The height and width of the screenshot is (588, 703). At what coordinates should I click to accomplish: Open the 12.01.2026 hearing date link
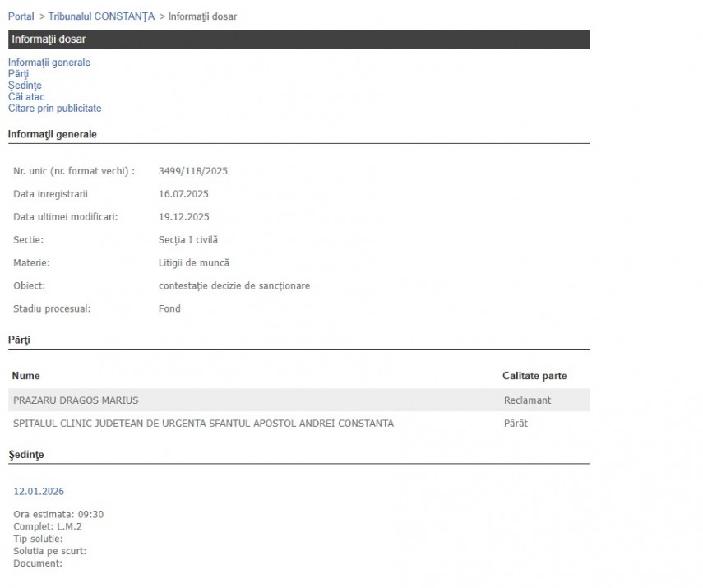[x=39, y=492]
